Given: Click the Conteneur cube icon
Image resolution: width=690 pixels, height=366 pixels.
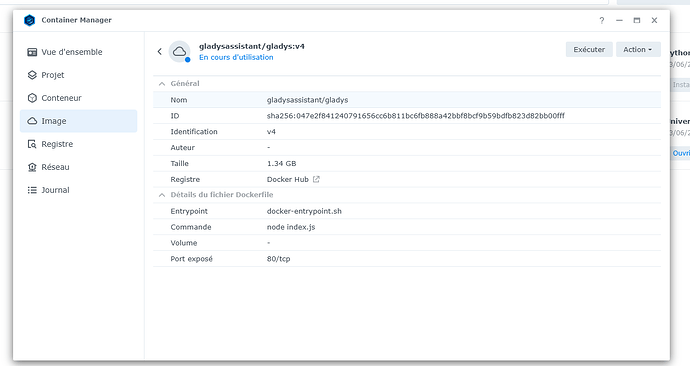Looking at the screenshot, I should pyautogui.click(x=32, y=98).
